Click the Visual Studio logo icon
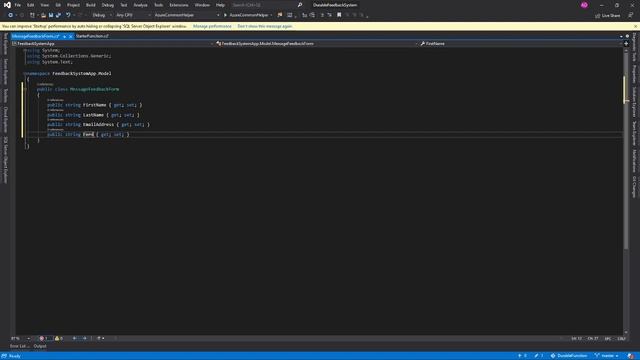Image resolution: width=640 pixels, height=360 pixels. (x=7, y=5)
